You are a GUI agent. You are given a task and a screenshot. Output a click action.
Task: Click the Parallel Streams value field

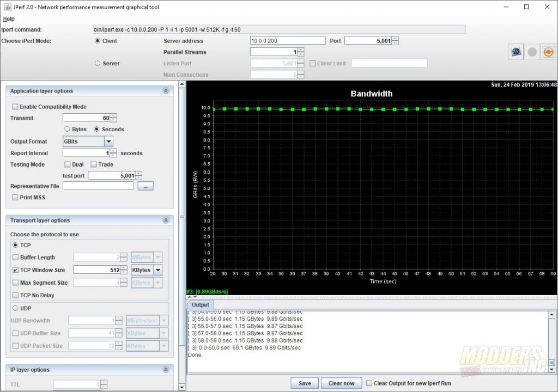(x=274, y=52)
